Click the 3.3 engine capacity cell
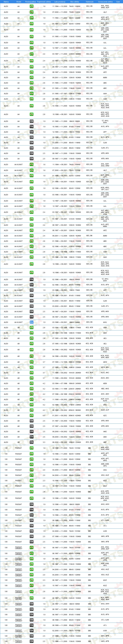The image size is (123, 644). coord(44,442)
